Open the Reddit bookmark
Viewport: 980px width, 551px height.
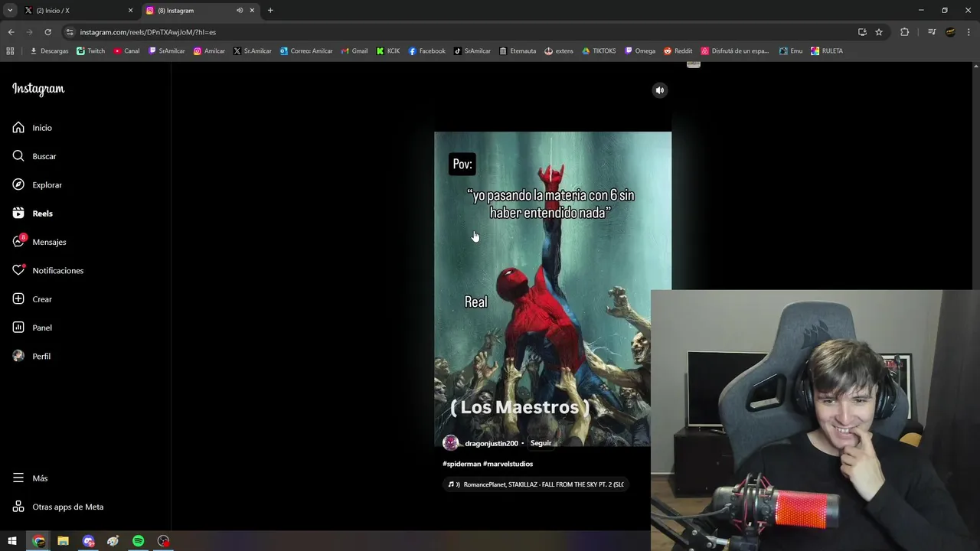(678, 51)
